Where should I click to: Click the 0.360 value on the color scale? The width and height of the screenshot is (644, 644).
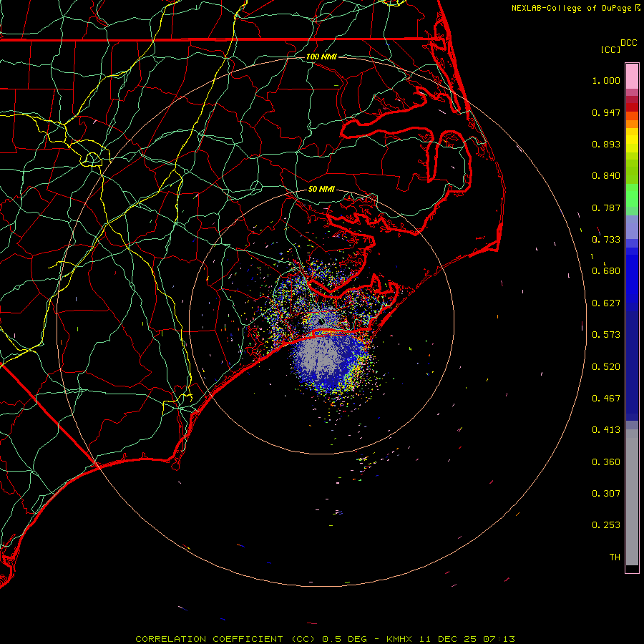pos(606,462)
